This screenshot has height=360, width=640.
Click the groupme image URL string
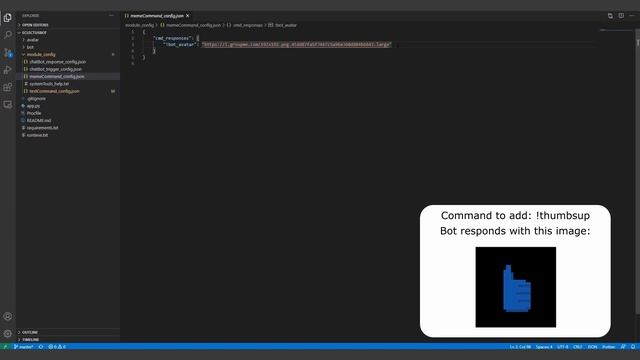[296, 44]
